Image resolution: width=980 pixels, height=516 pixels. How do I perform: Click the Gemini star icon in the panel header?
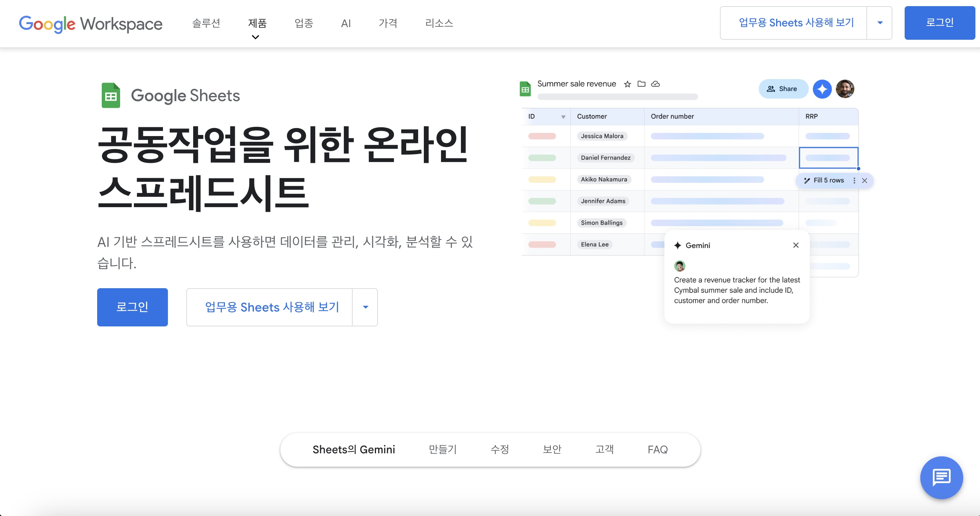(x=678, y=245)
